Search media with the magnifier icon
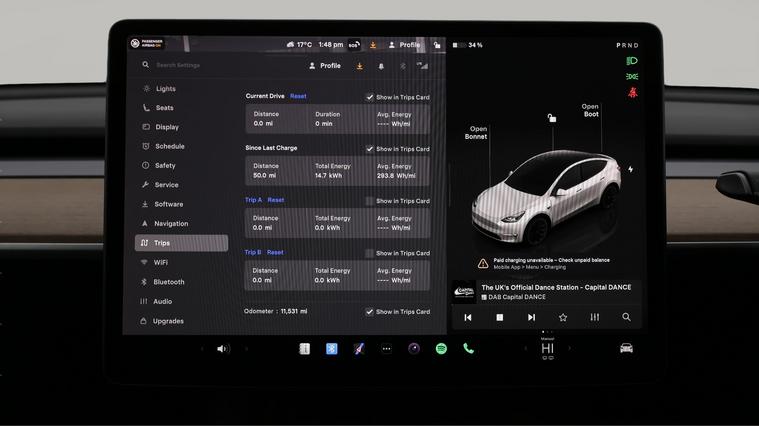 [626, 317]
